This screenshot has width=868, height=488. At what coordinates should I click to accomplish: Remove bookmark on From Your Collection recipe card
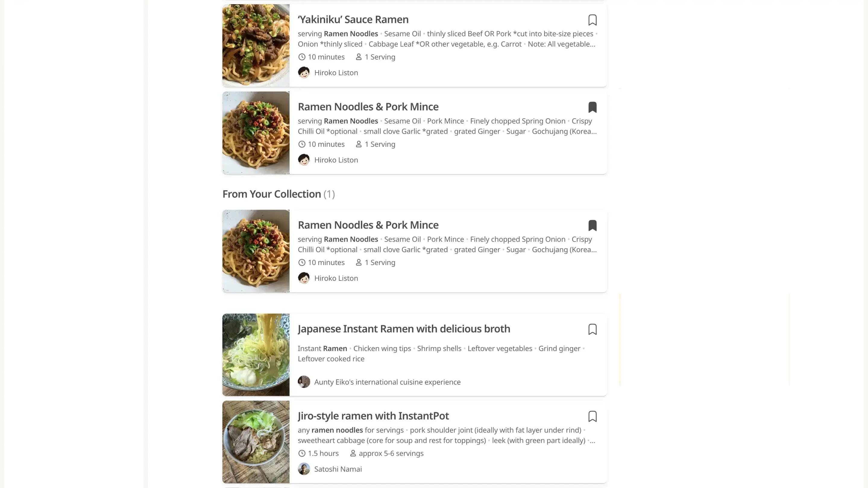coord(592,226)
